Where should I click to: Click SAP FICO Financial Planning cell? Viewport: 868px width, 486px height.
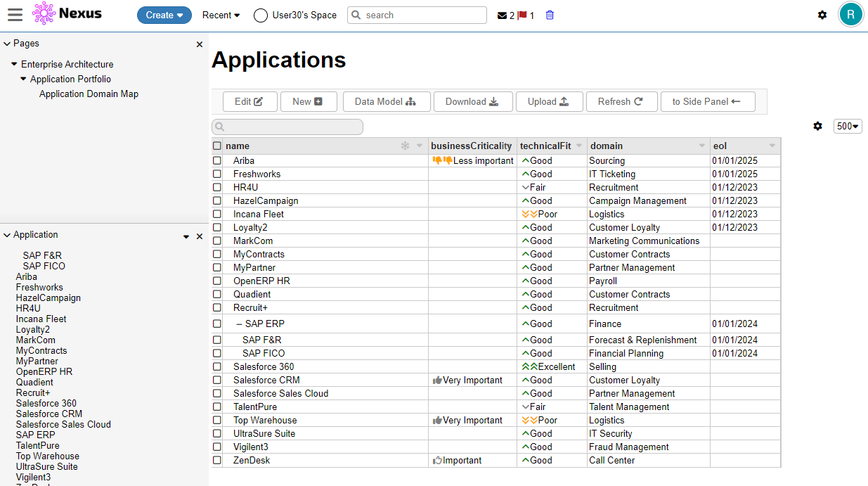[649, 354]
